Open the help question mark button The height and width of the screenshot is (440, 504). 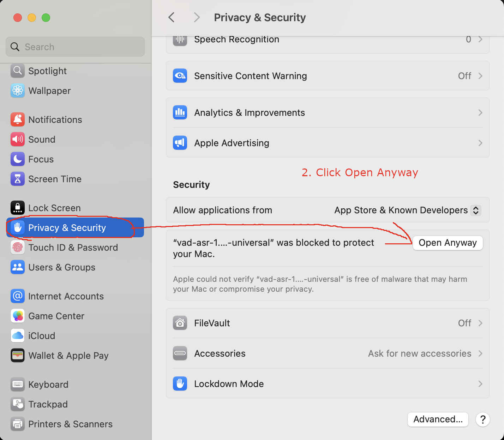pos(482,420)
